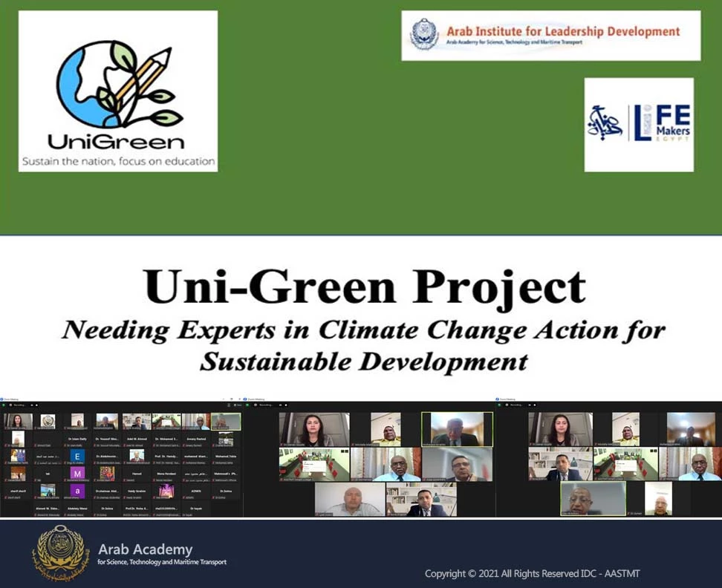This screenshot has width=722, height=588.
Task: Stop recording in the left Zoom window
Action: (x=37, y=405)
